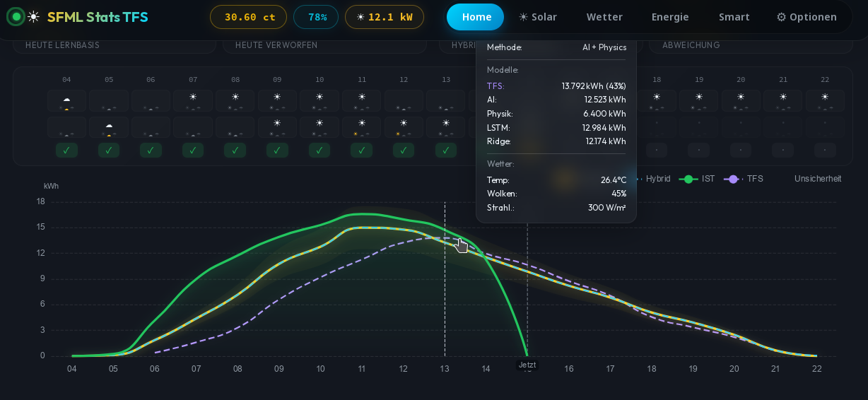868x400 pixels.
Task: Toggle the green checkmark under hour 04
Action: [x=66, y=150]
